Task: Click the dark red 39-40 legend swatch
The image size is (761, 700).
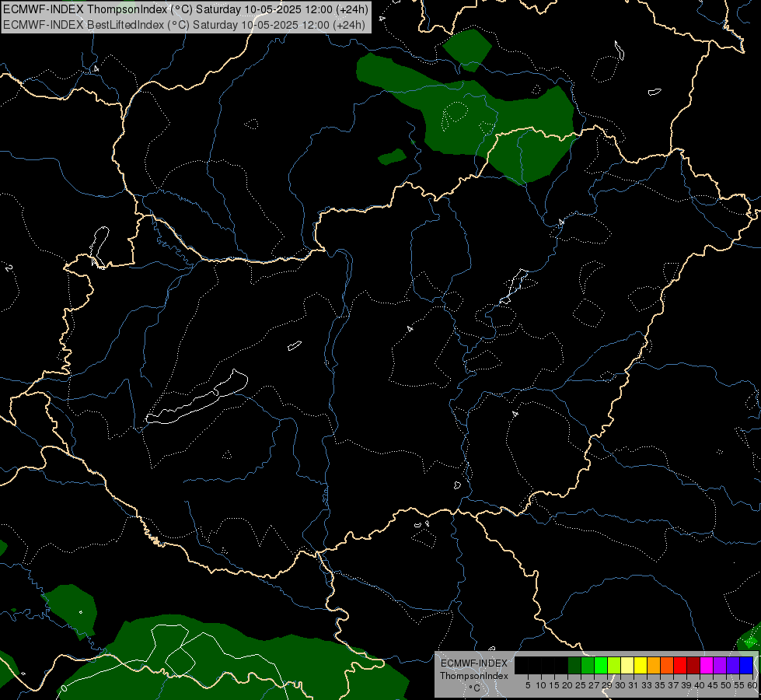Action: (x=693, y=665)
